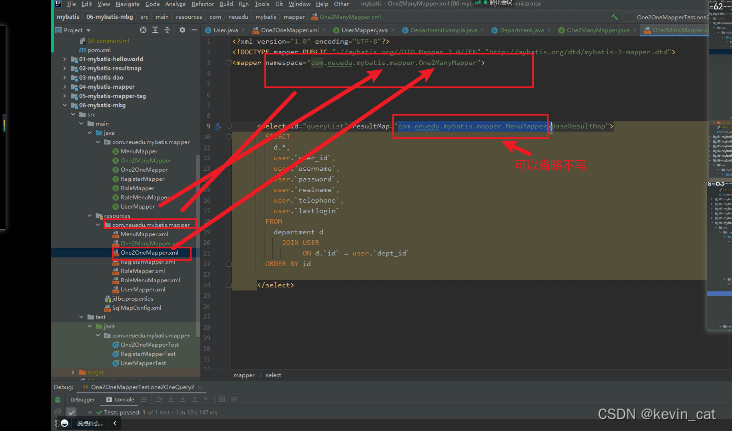Toggle the show-passed-tests checkmark button
This screenshot has width=732, height=431.
pyautogui.click(x=71, y=412)
